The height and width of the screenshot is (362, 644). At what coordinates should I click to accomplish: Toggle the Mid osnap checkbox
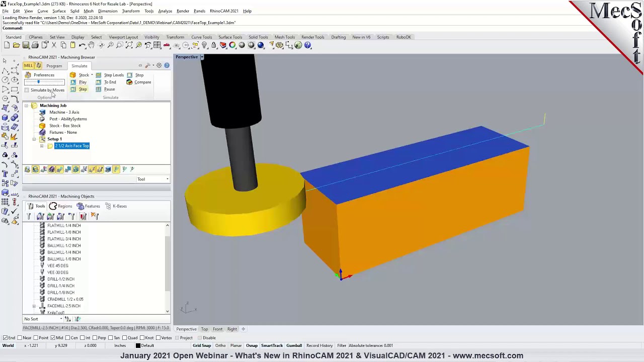tap(53, 338)
